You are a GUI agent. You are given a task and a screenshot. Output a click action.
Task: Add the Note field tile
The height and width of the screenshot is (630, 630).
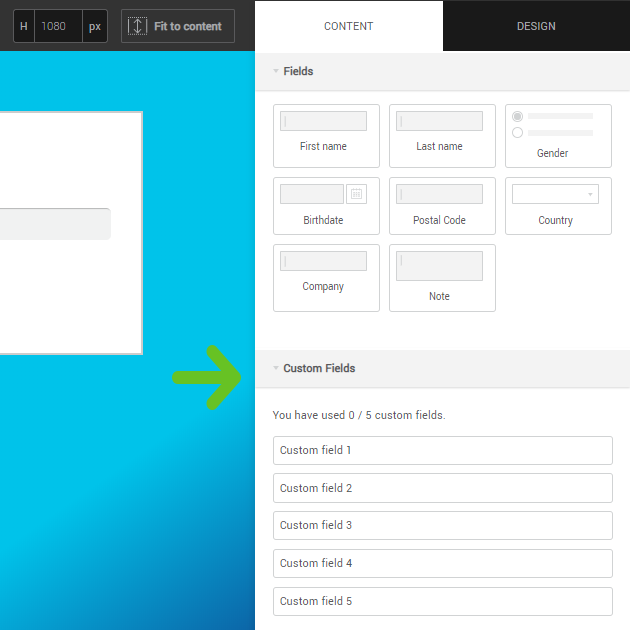tap(442, 277)
